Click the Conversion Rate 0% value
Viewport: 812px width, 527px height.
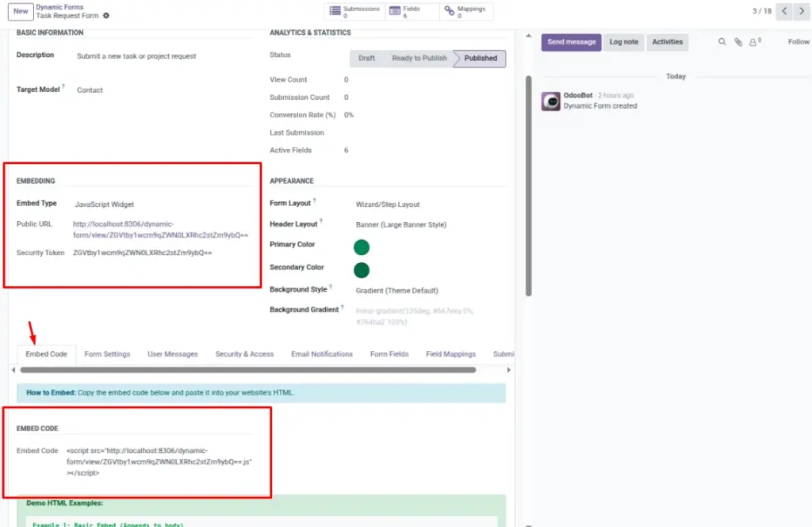coord(349,115)
